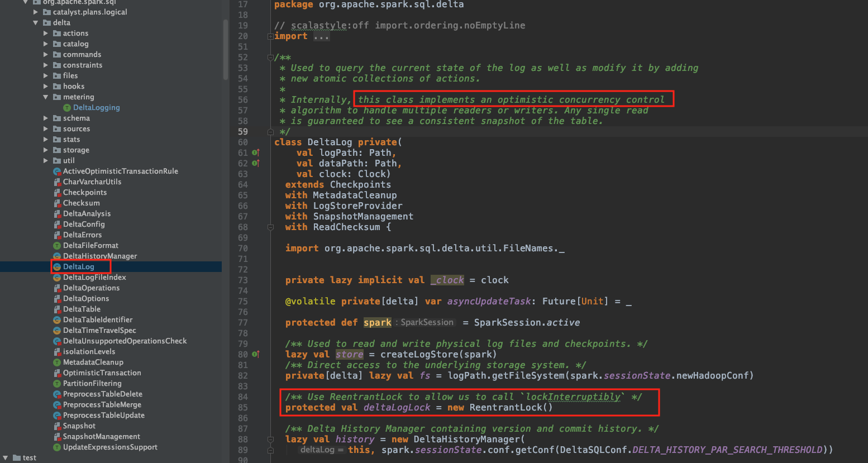This screenshot has height=463, width=868.
Task: Click the DeltaFileFormat trait icon
Action: pyautogui.click(x=57, y=246)
